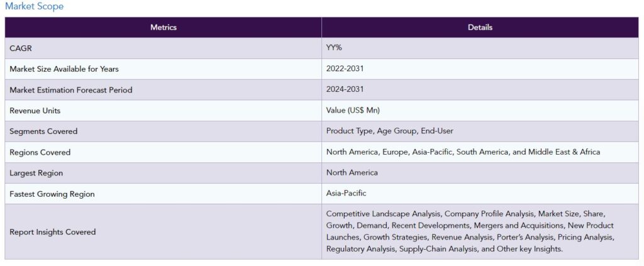644x266 pixels.
Task: Click Report Insights Covered label
Action: pos(53,232)
